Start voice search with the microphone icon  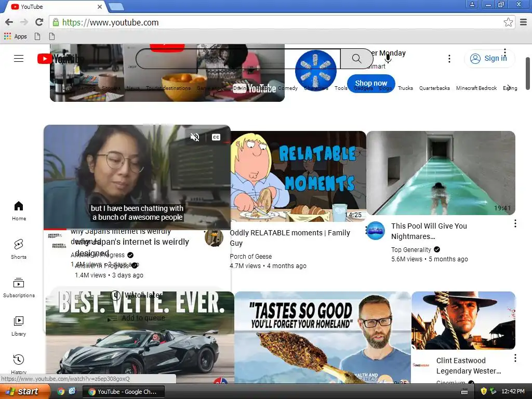pyautogui.click(x=388, y=58)
